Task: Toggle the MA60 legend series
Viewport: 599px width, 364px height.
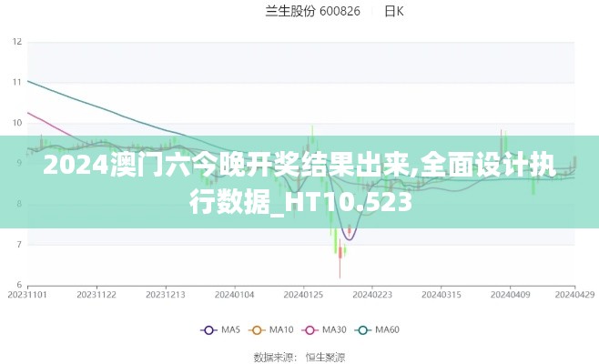Action: click(377, 329)
